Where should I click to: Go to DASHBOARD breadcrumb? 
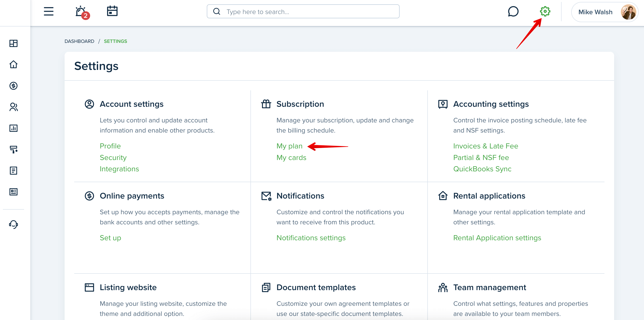coord(79,41)
